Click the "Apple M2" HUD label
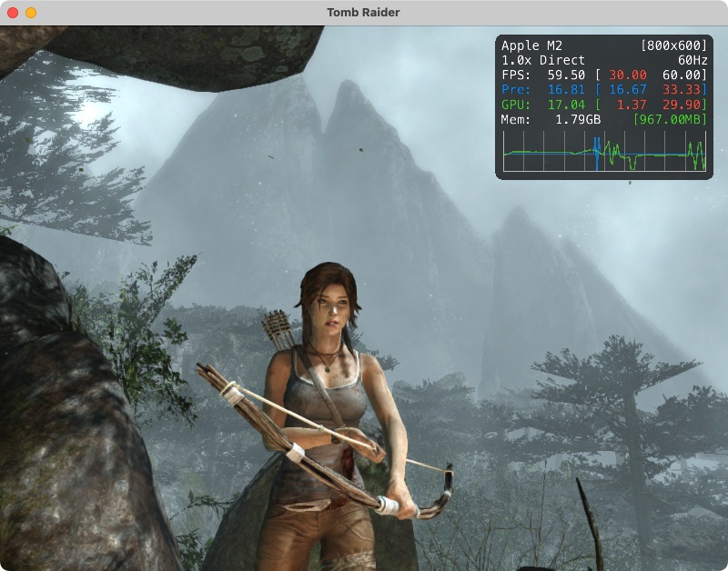 [531, 45]
